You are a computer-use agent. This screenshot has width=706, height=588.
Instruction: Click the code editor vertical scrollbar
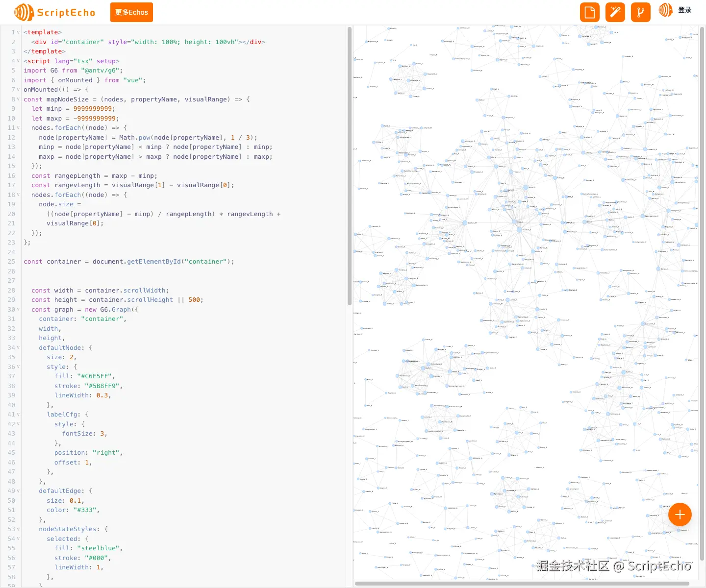point(350,167)
